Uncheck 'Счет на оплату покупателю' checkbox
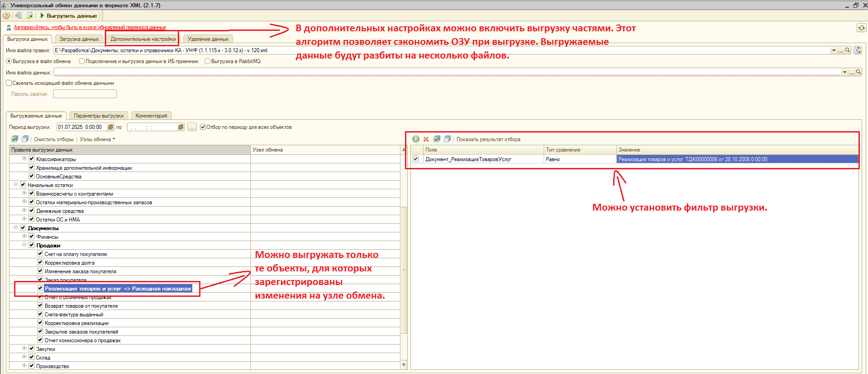This screenshot has height=374, width=868. [40, 254]
